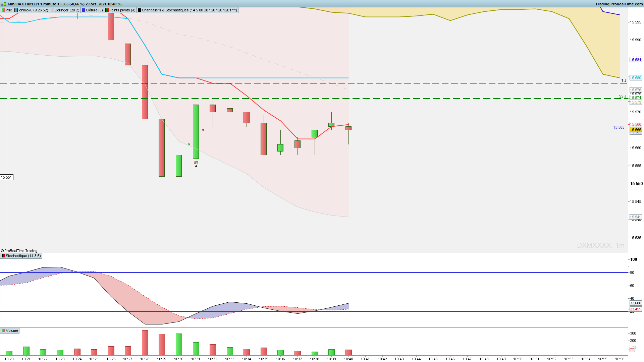Click the 10:40 marker on time axis
644x362 pixels.
[x=348, y=359]
